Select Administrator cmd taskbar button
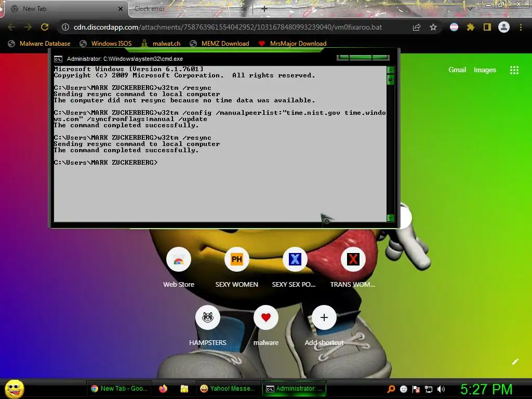The height and width of the screenshot is (399, 532). coord(294,389)
